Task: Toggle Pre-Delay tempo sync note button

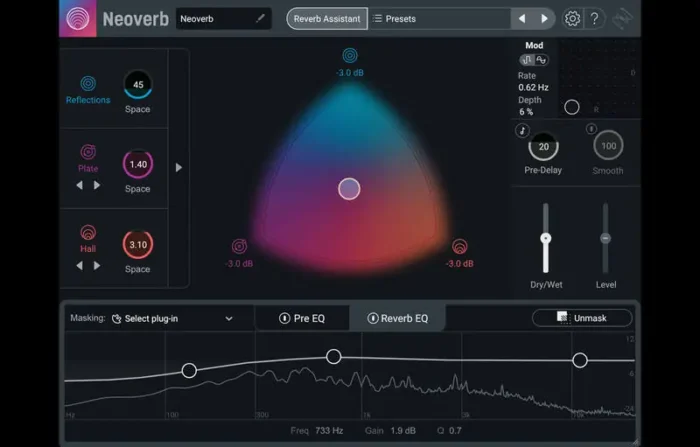Action: (521, 130)
